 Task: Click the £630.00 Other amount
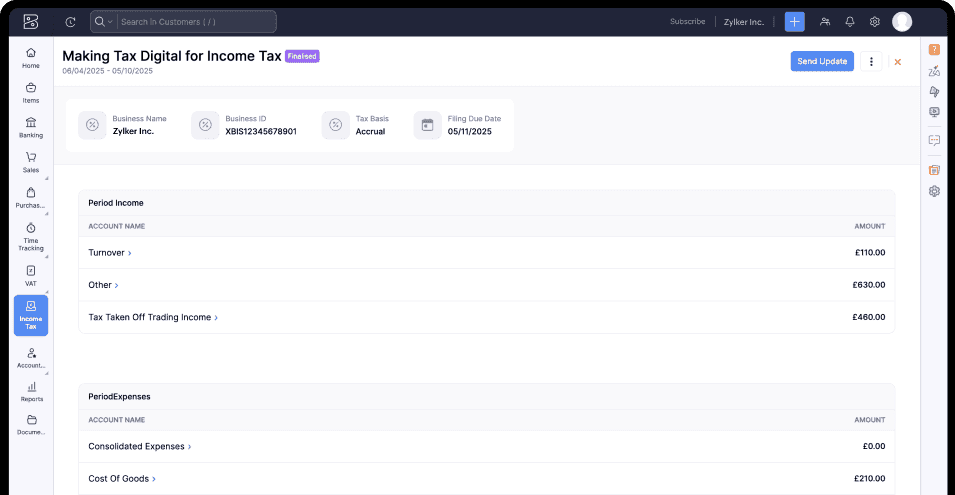click(x=869, y=285)
